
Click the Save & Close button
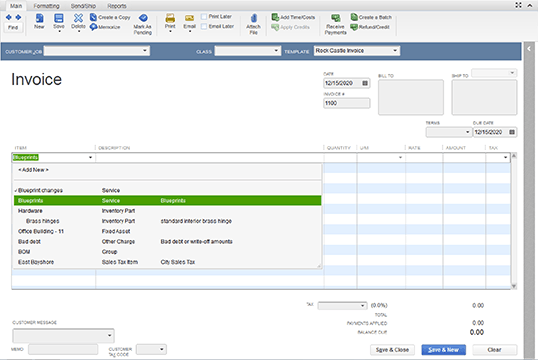coord(392,350)
